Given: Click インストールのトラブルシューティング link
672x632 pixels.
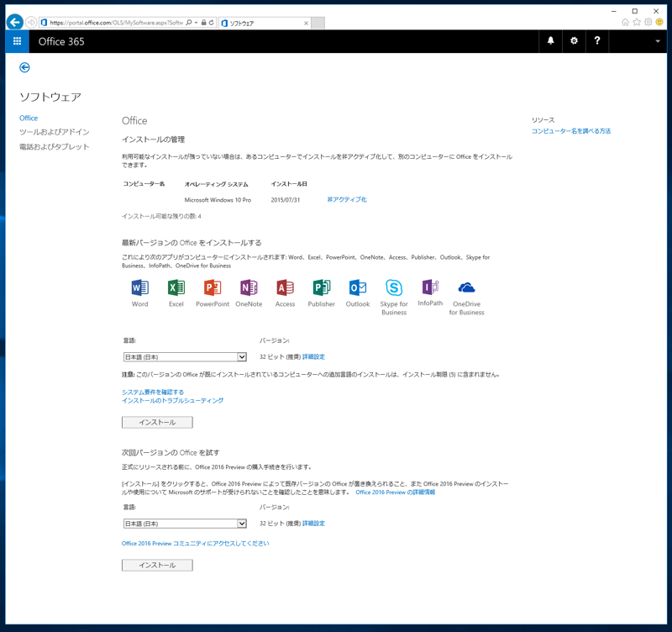Looking at the screenshot, I should point(172,401).
